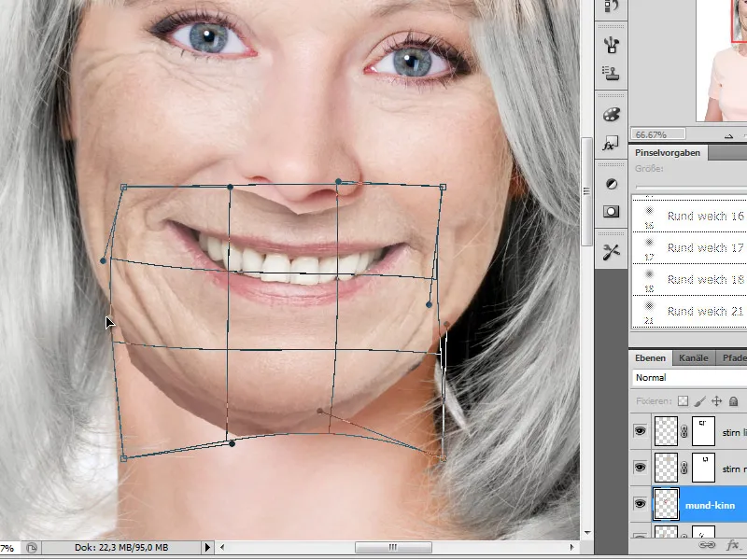Click lock image pixels brush icon
The height and width of the screenshot is (560, 747).
(x=699, y=401)
